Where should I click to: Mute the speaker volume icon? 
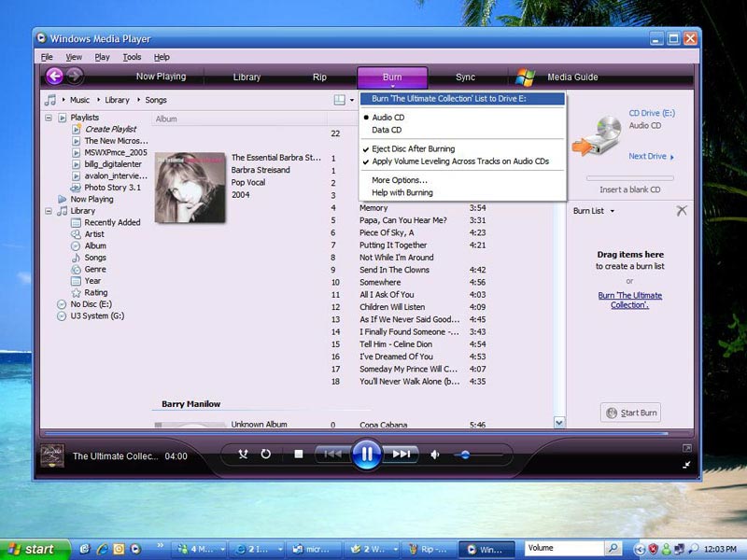tap(434, 455)
